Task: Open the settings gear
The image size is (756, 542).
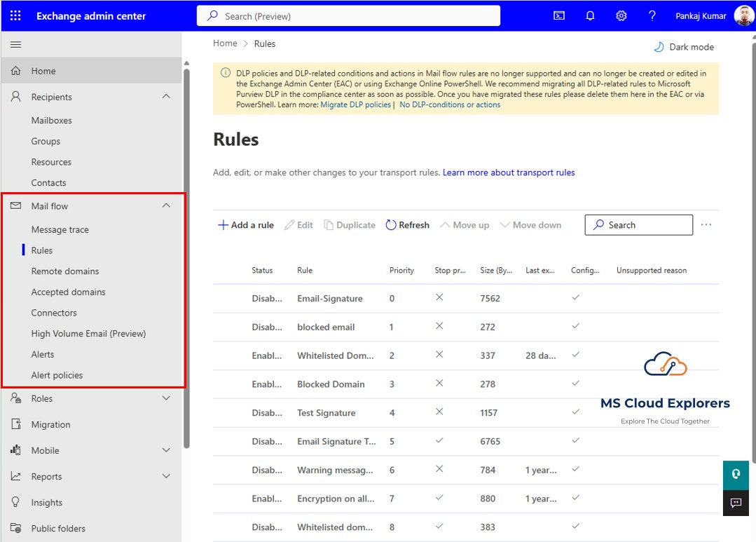Action: coord(621,15)
